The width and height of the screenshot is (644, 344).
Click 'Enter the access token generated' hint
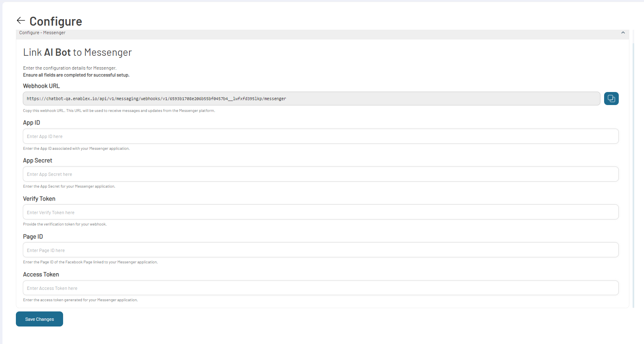pyautogui.click(x=81, y=300)
